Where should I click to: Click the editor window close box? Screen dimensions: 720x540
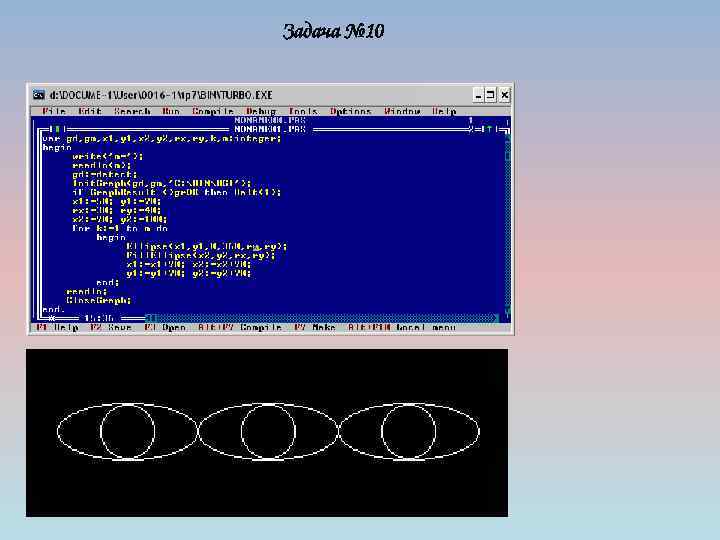58,129
